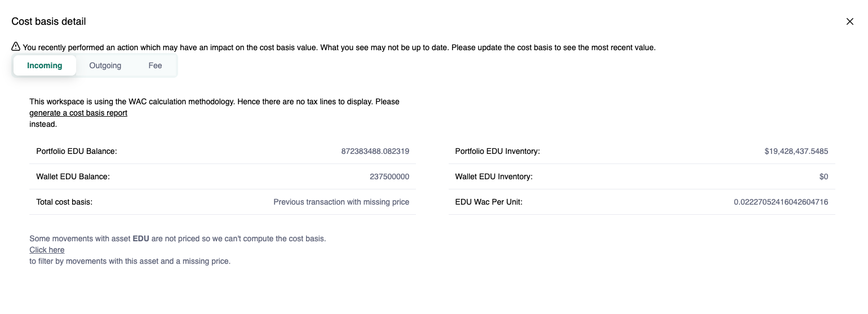The height and width of the screenshot is (314, 868).
Task: Click the Wallet EDU Inventory $0 value
Action: 823,176
